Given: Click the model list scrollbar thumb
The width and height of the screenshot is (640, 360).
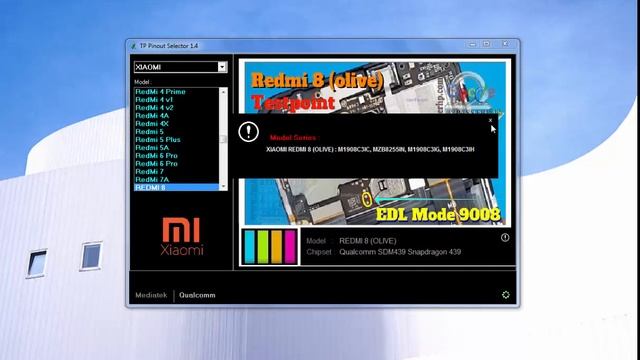Looking at the screenshot, I should [223, 139].
